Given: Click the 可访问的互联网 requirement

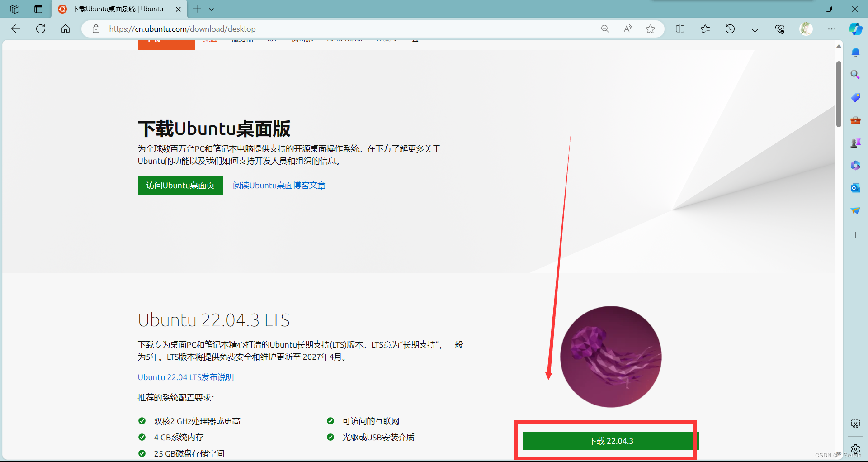Looking at the screenshot, I should pyautogui.click(x=371, y=421).
